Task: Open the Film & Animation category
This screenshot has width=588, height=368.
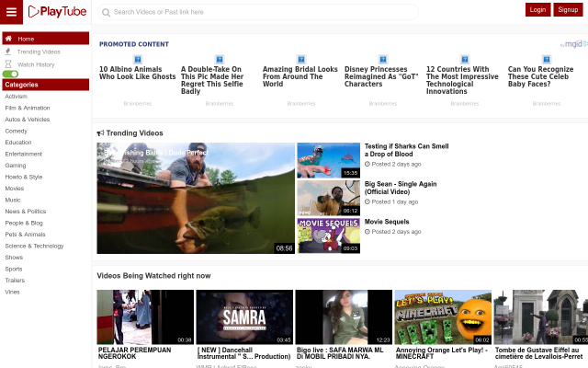Action: click(x=28, y=108)
